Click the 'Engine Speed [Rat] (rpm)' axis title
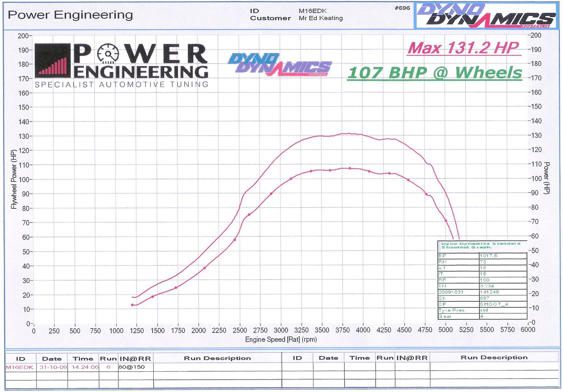The image size is (563, 392). tap(281, 339)
